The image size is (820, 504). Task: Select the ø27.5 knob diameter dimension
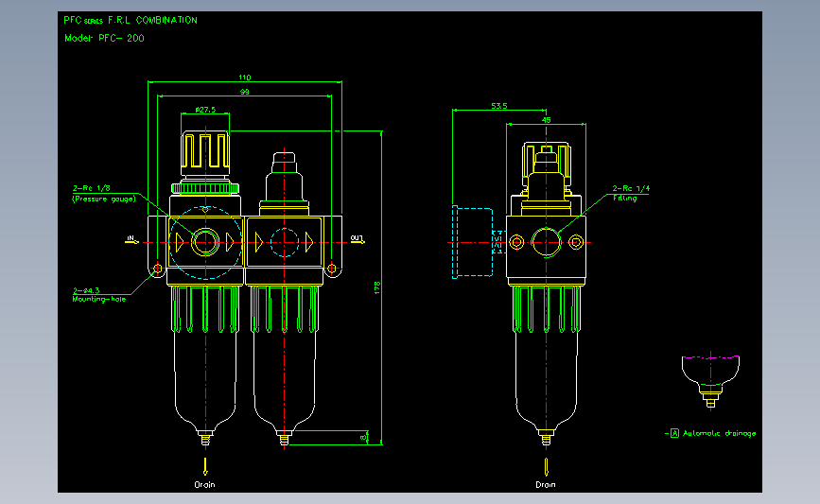[x=205, y=110]
